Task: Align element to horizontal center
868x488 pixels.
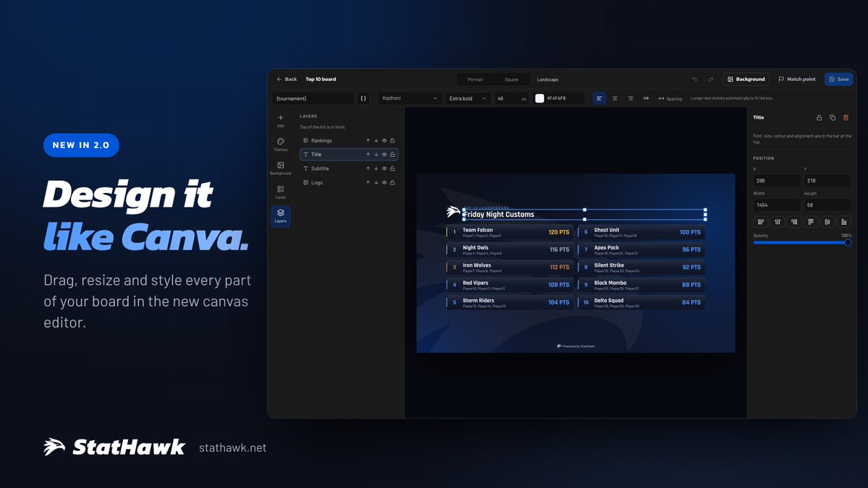Action: (778, 222)
